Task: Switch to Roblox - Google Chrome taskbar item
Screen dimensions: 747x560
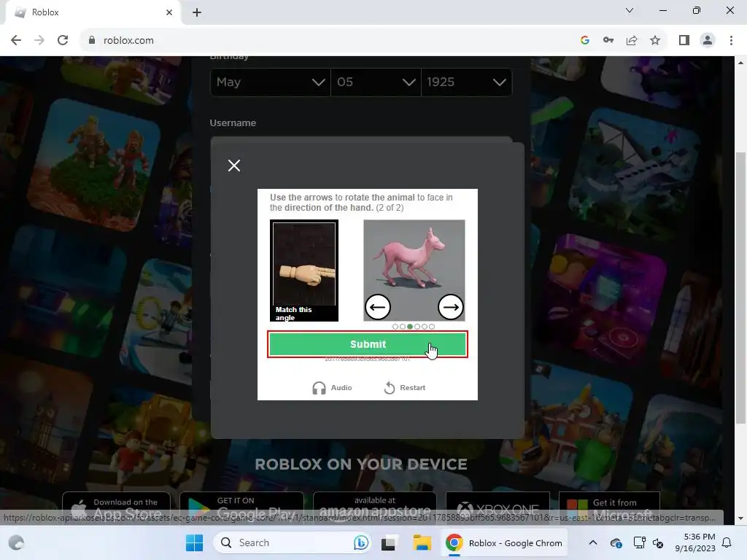Action: click(504, 542)
